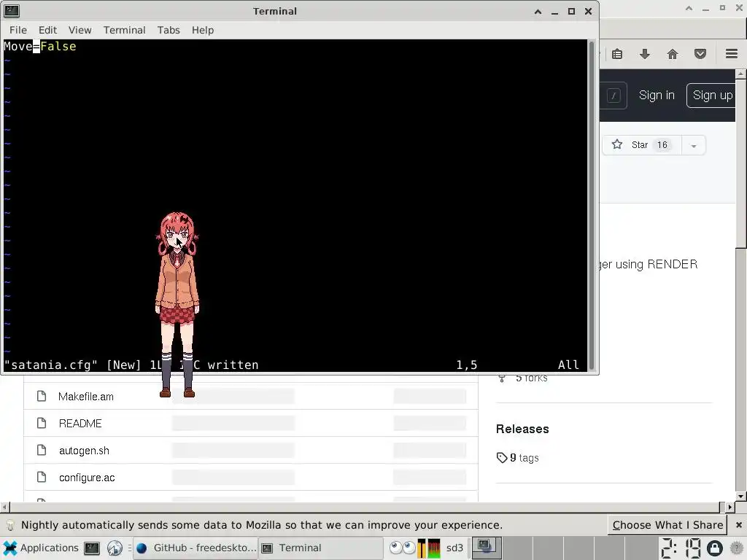This screenshot has width=747, height=560.
Task: Open the Firefox bookmarks list icon
Action: (x=617, y=54)
